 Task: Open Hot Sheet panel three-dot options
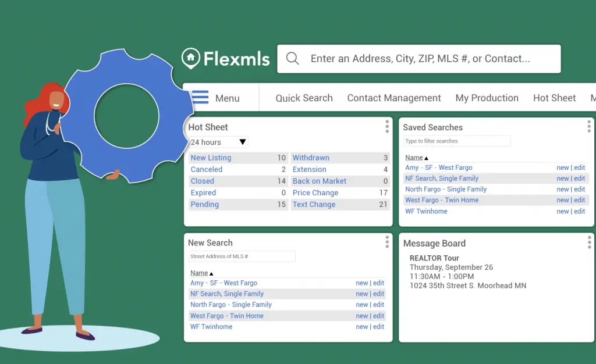(386, 127)
